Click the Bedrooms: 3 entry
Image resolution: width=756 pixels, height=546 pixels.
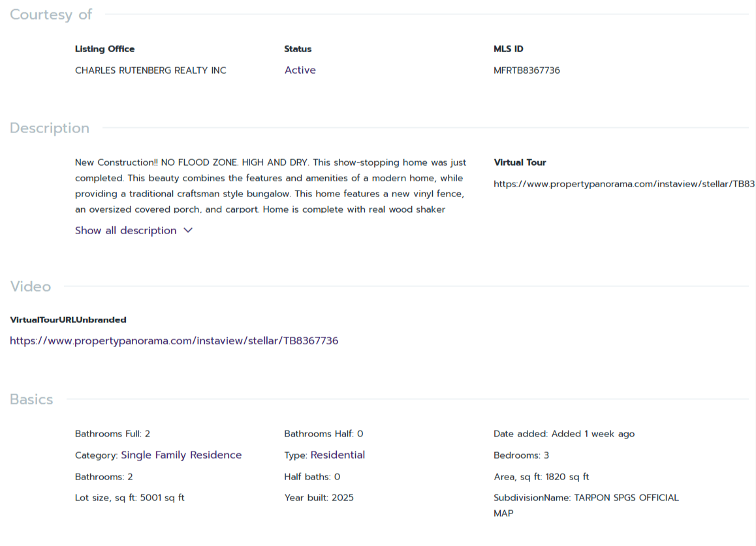coord(521,455)
